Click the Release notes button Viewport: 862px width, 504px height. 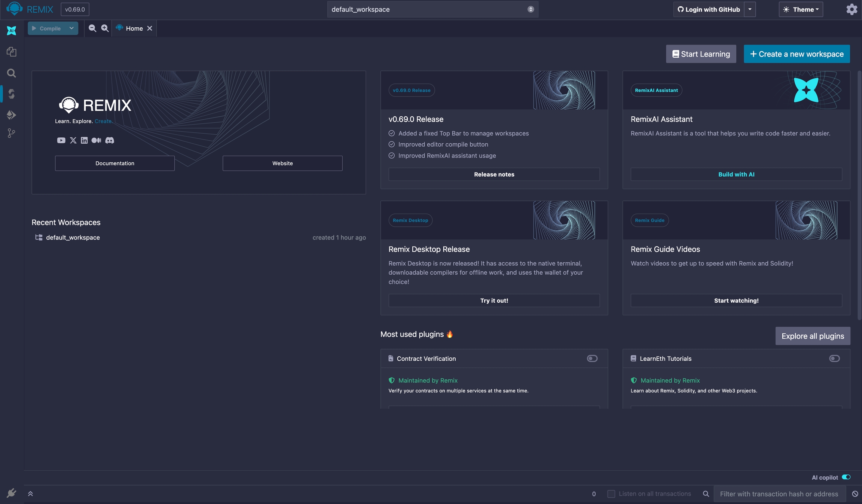[494, 174]
